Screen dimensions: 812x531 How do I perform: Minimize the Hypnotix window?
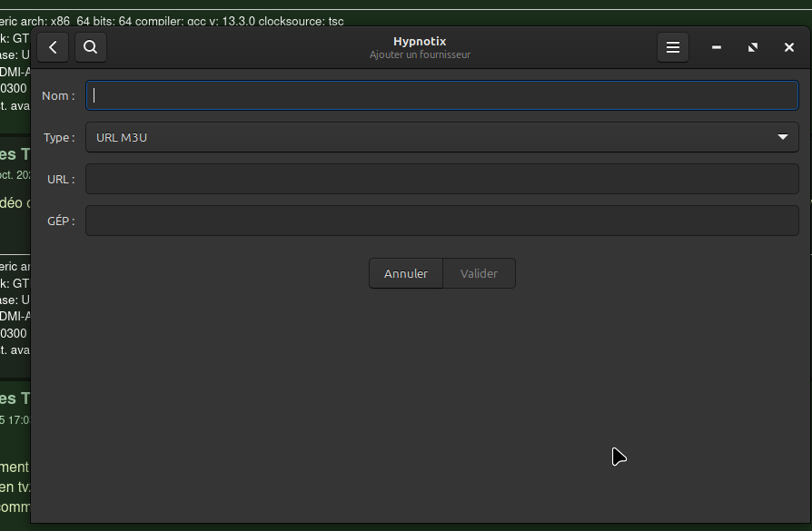click(x=717, y=47)
